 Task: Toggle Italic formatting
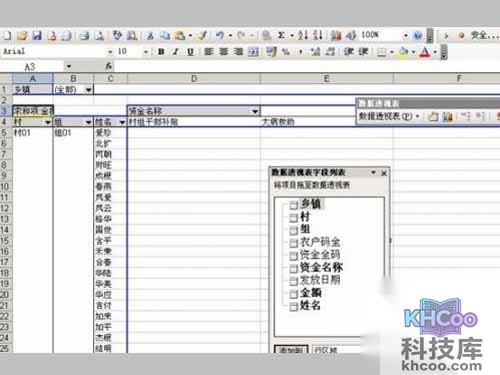click(176, 52)
